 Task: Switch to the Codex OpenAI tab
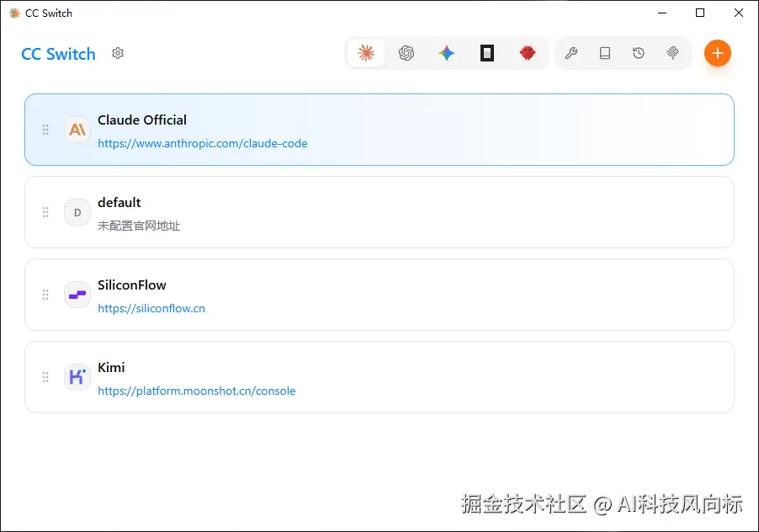[x=406, y=53]
